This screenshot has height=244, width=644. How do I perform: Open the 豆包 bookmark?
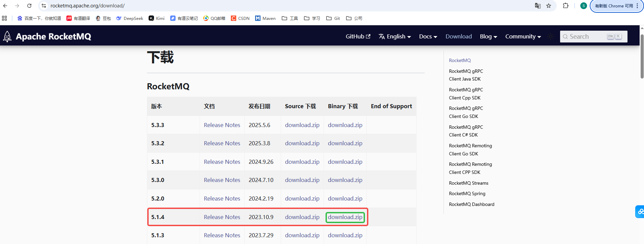[103, 18]
